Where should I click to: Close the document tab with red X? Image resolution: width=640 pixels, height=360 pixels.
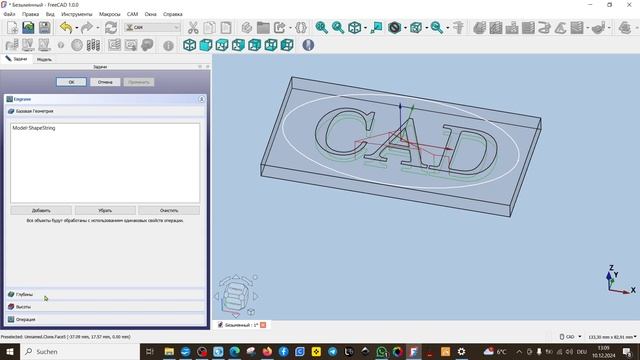263,325
